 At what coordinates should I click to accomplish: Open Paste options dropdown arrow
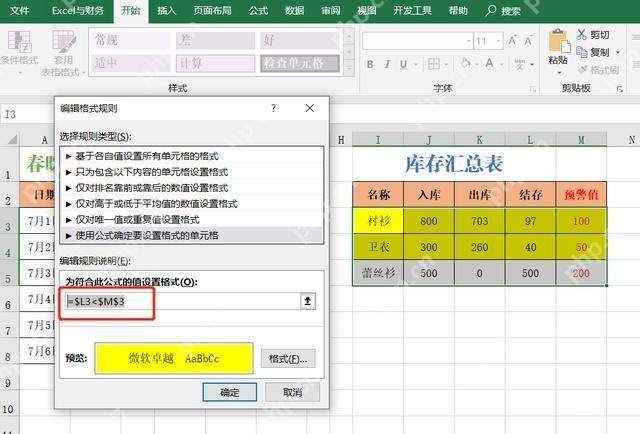[x=559, y=73]
